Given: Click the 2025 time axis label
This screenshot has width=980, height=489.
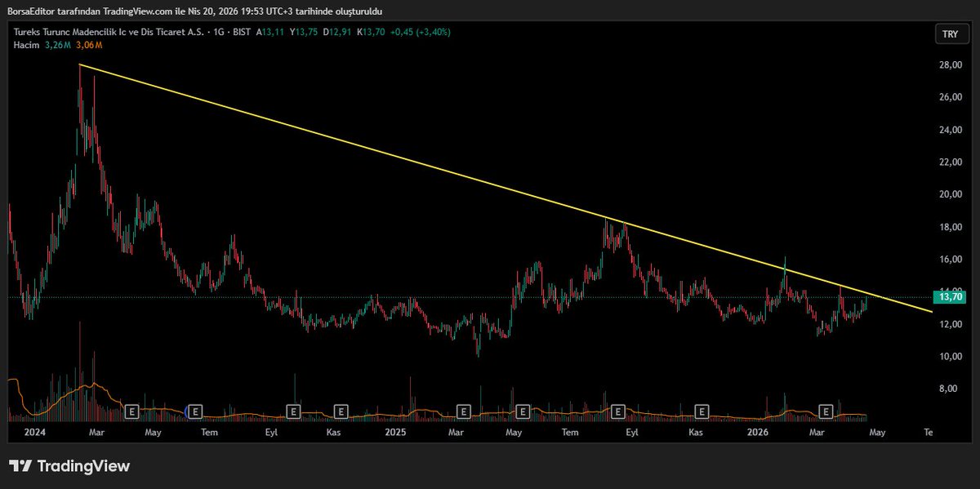Looking at the screenshot, I should coord(395,431).
